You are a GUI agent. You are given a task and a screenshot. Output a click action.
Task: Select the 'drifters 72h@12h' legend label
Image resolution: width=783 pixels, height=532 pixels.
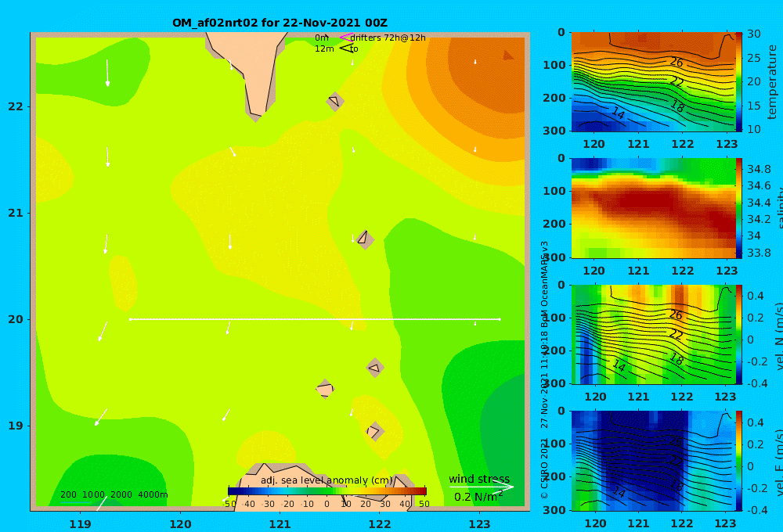(388, 38)
